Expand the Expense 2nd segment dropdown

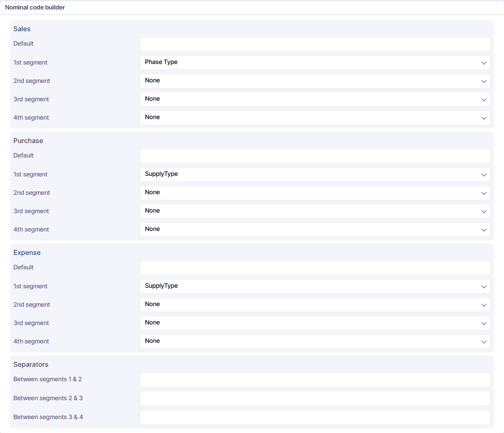pyautogui.click(x=314, y=304)
